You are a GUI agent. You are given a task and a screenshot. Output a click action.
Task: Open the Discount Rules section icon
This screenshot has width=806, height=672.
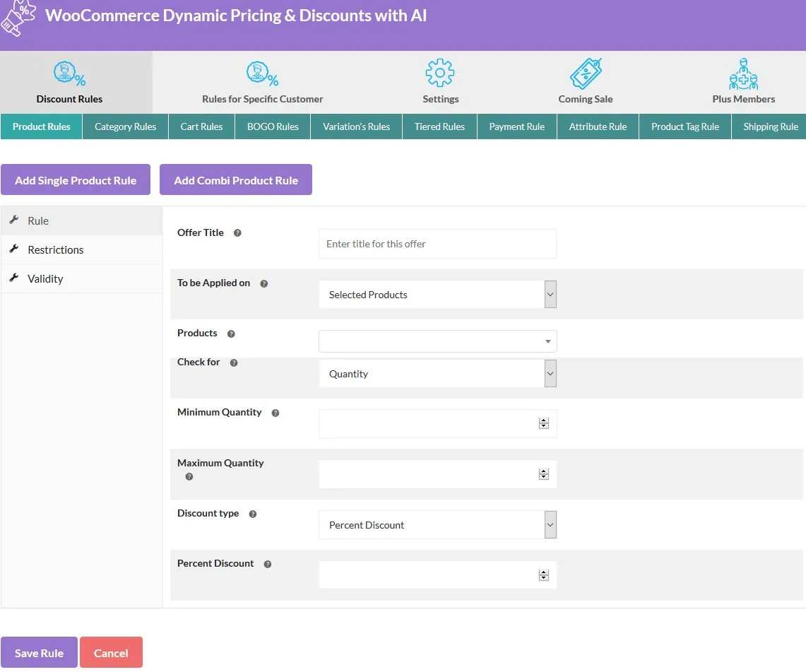click(69, 73)
